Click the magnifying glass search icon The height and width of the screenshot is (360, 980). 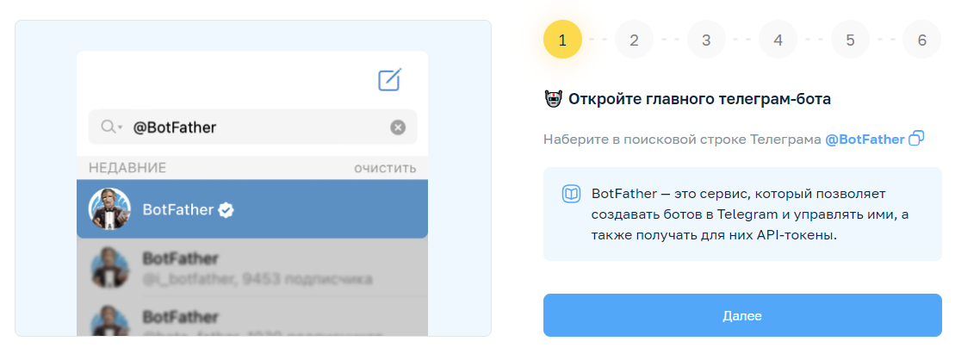pyautogui.click(x=108, y=127)
